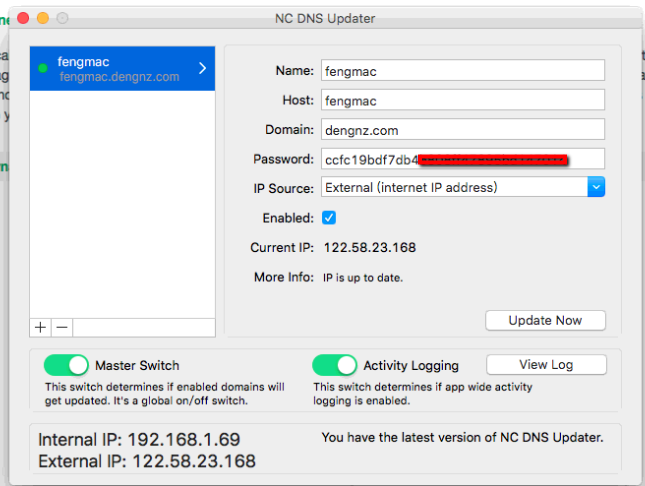
Task: Click the Master Switch description text
Action: click(x=165, y=394)
